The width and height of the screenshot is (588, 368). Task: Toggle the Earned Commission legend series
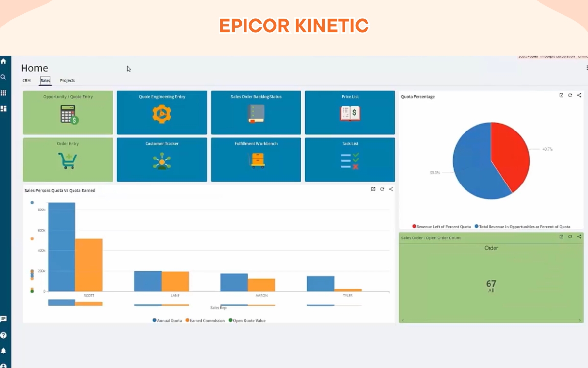tap(205, 320)
